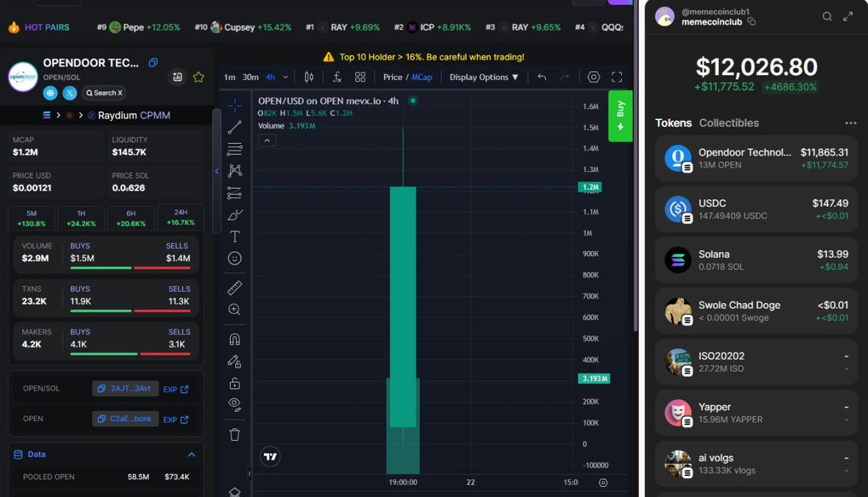Select the crosshair cursor tool
Image resolution: width=868 pixels, height=497 pixels.
[234, 106]
